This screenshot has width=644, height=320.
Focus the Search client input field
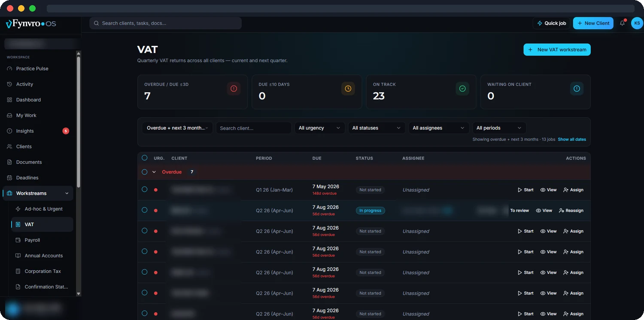pos(253,128)
